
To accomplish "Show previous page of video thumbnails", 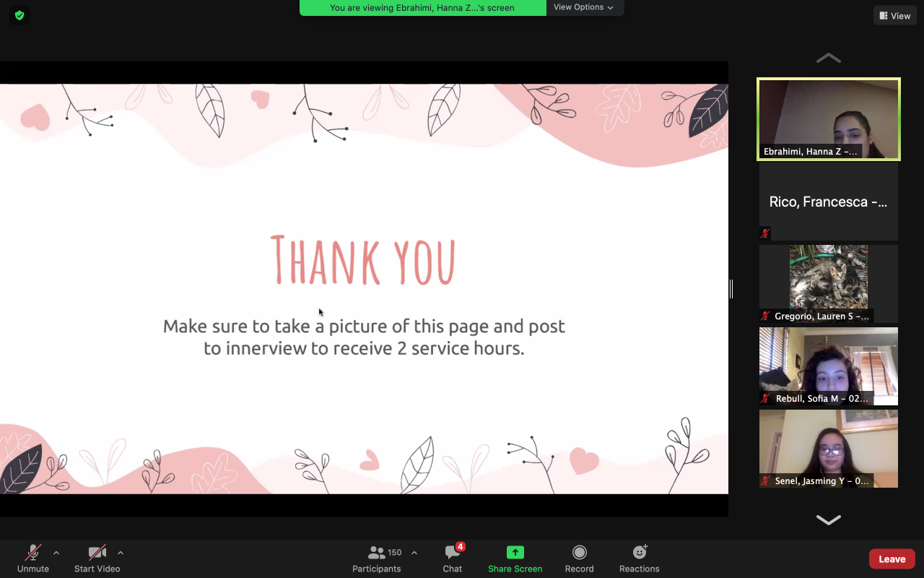I will point(828,58).
